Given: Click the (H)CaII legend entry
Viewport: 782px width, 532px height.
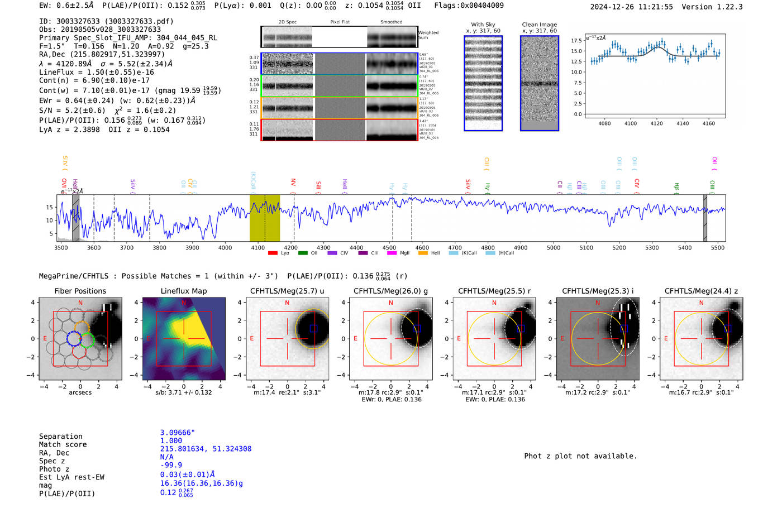Looking at the screenshot, I should coord(500,253).
